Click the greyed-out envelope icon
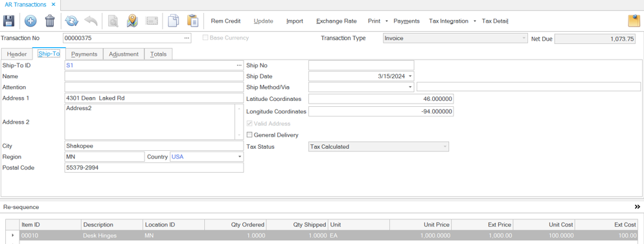This screenshot has height=244, width=644. (152, 21)
